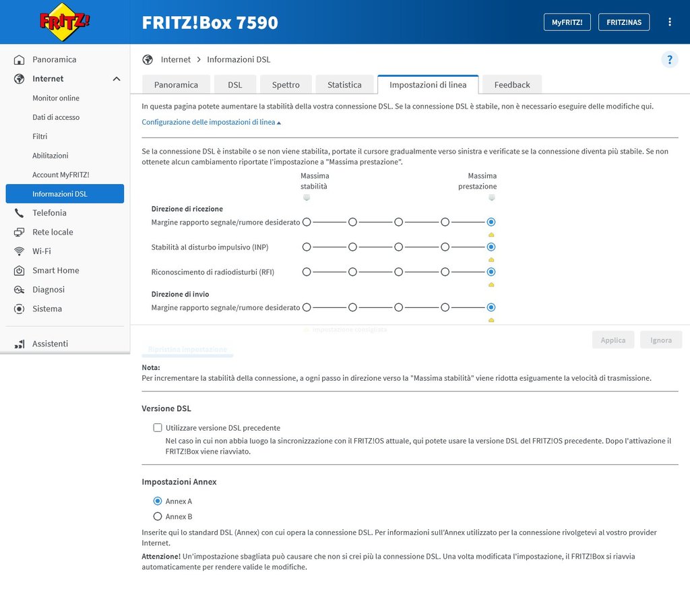Click the globe icon in breadcrumb
Viewport: 690px width, 616px height.
tap(148, 59)
